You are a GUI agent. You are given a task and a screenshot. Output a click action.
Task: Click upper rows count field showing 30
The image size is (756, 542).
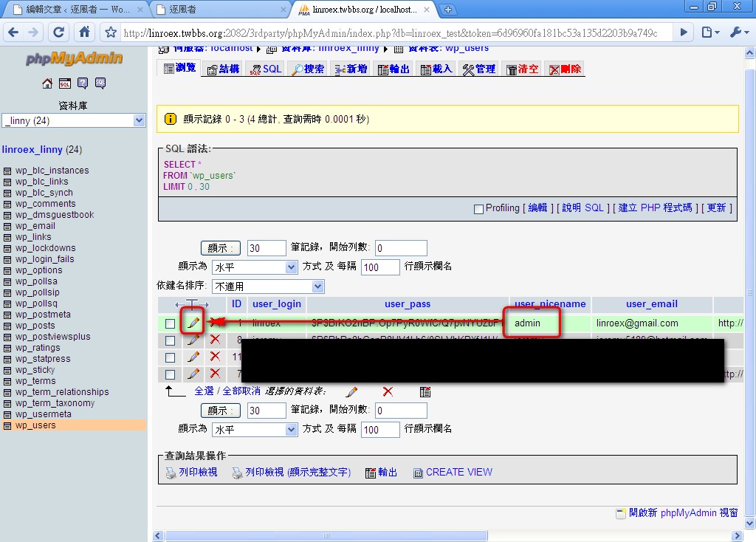click(x=267, y=248)
